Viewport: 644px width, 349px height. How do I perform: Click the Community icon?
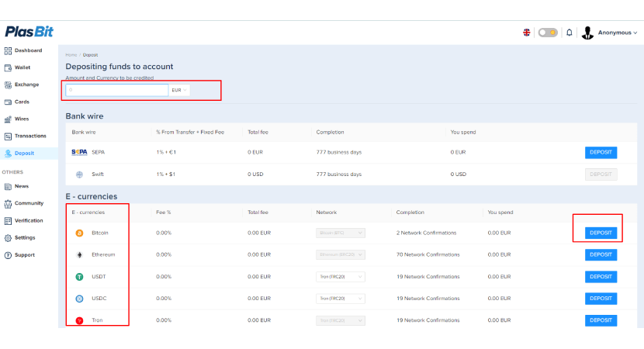8,204
